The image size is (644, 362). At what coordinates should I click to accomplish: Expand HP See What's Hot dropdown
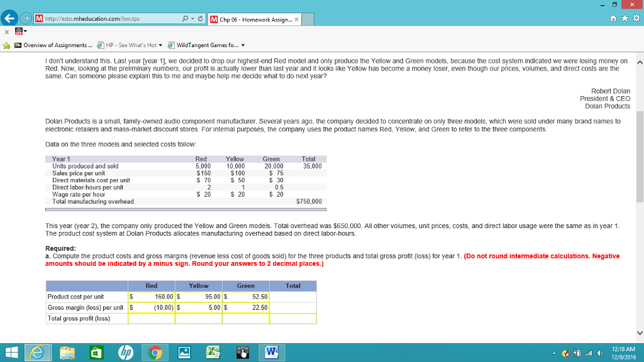pyautogui.click(x=160, y=45)
